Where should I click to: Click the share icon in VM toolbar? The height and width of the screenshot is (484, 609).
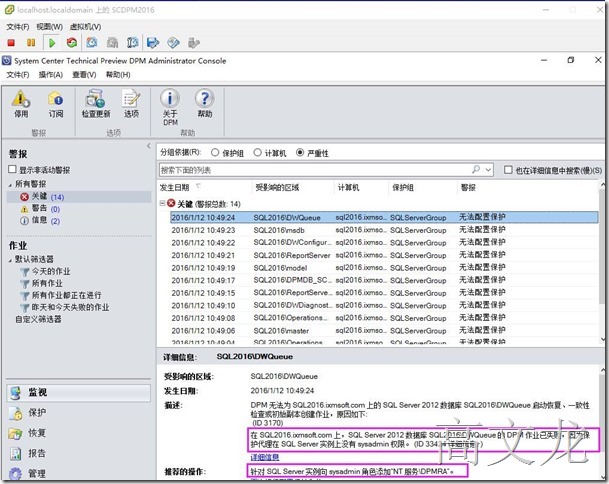[x=173, y=43]
